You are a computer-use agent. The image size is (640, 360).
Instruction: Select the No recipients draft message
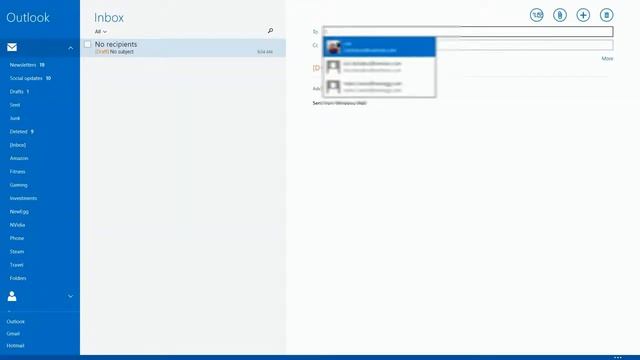click(183, 48)
